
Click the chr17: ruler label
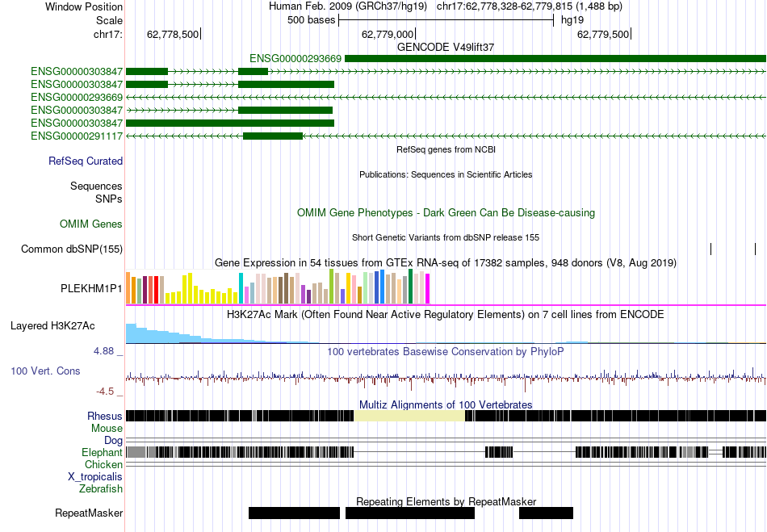coord(108,34)
